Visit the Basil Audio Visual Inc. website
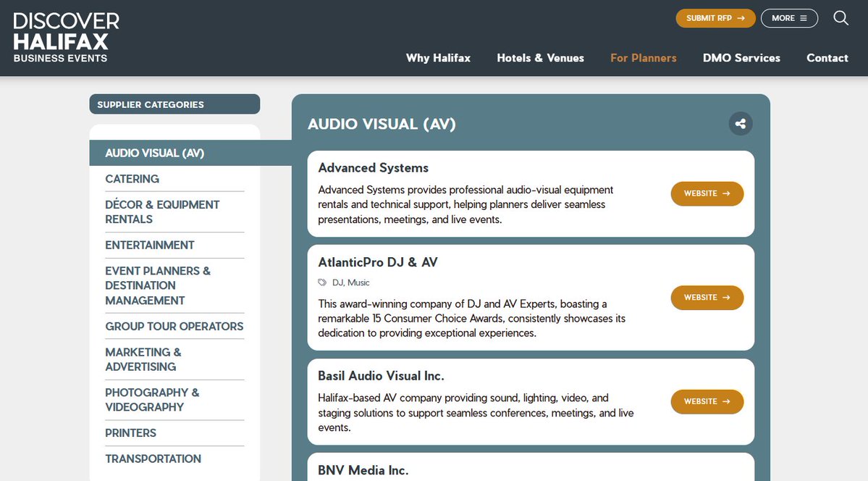Screen dimensions: 868x481 click(707, 402)
